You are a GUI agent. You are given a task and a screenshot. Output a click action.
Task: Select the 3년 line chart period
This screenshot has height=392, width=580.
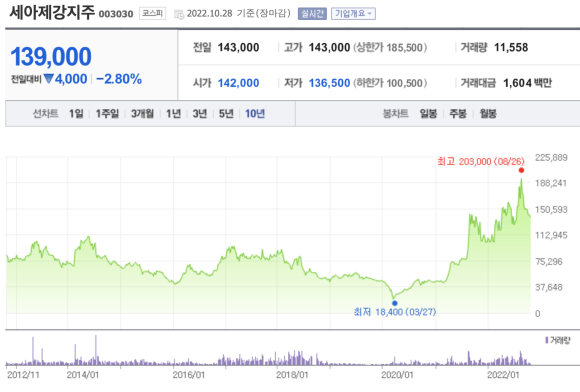tap(200, 114)
